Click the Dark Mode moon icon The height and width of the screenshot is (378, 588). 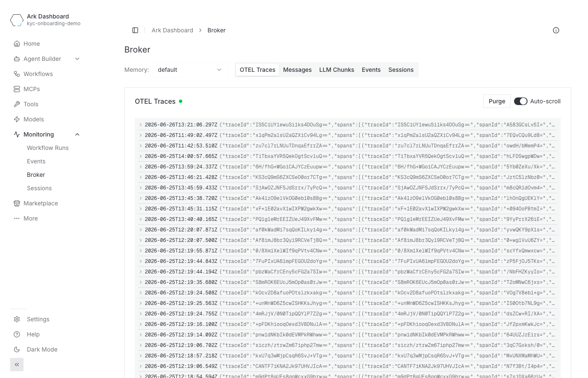(17, 349)
